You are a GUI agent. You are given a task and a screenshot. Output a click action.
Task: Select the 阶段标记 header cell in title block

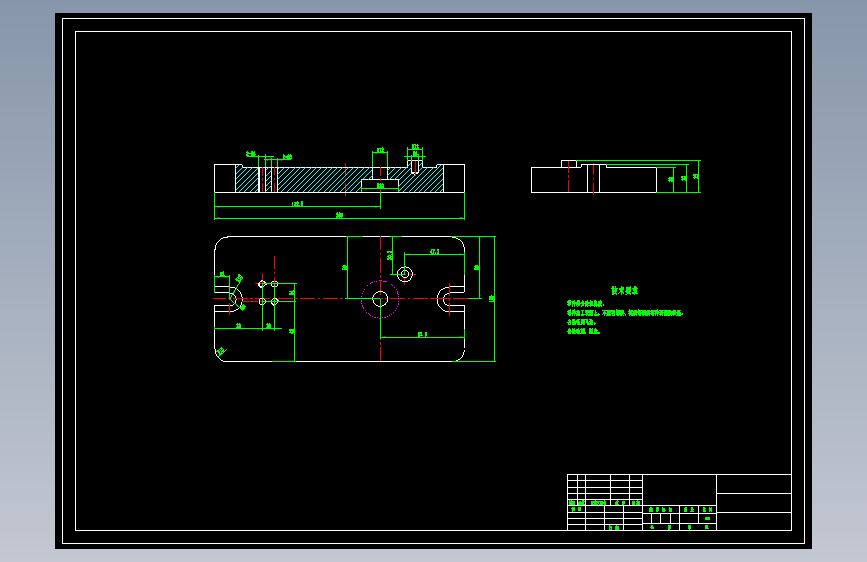(661, 509)
